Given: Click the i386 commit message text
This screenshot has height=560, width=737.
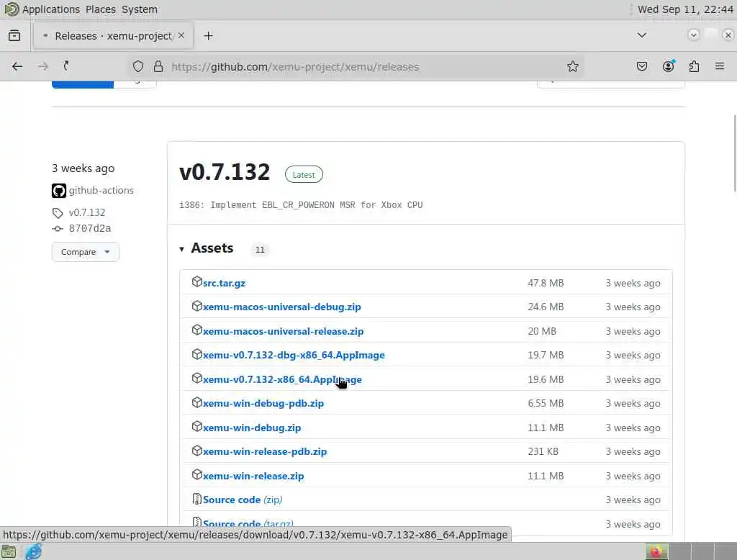Looking at the screenshot, I should 301,205.
